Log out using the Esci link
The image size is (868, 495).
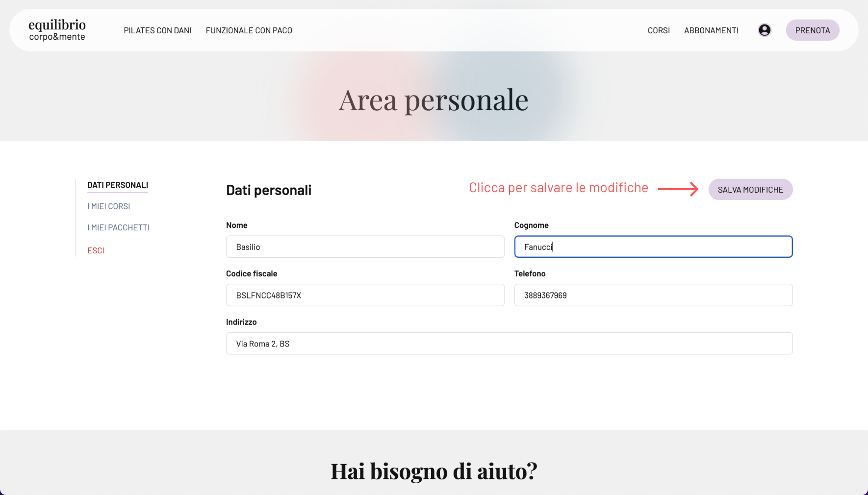(x=96, y=250)
